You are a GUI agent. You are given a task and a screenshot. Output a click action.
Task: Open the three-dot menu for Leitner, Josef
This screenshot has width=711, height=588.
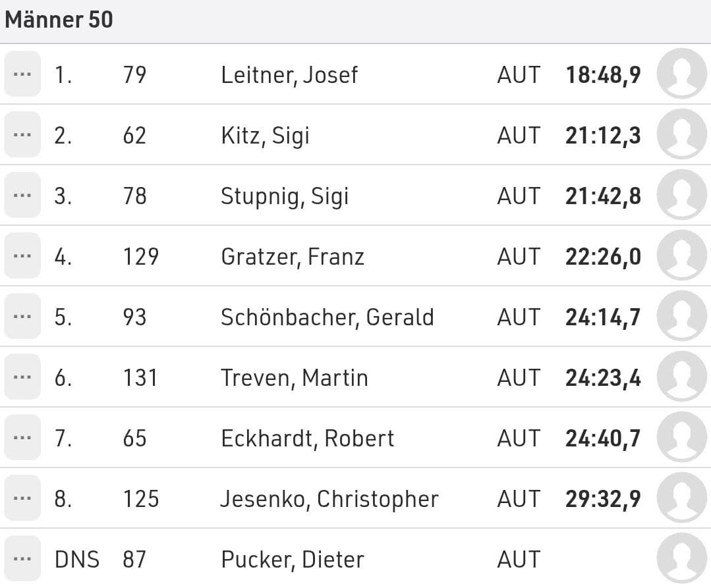click(x=22, y=74)
